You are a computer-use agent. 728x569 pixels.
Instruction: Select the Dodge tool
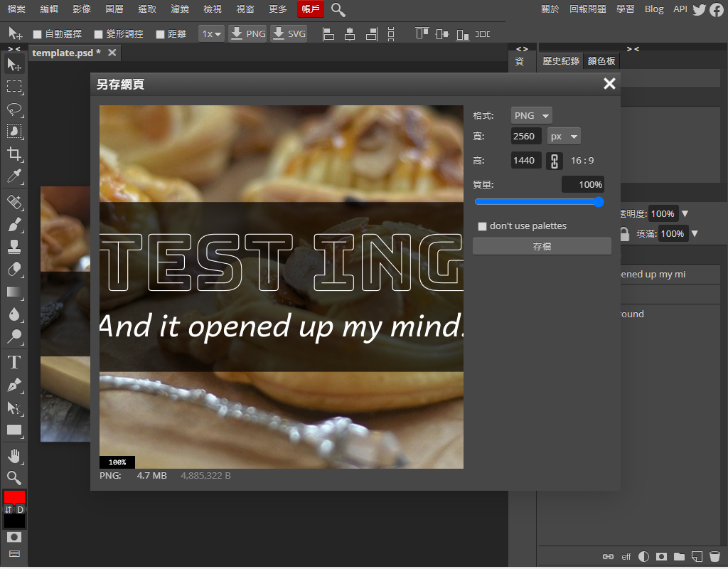tap(14, 336)
